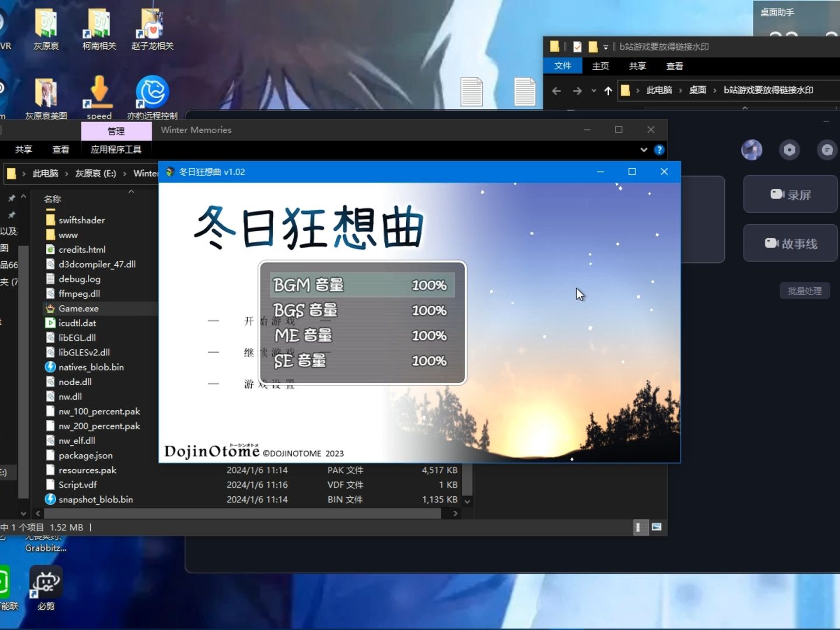Open 共享 tab in top-right Explorer window

click(x=637, y=66)
